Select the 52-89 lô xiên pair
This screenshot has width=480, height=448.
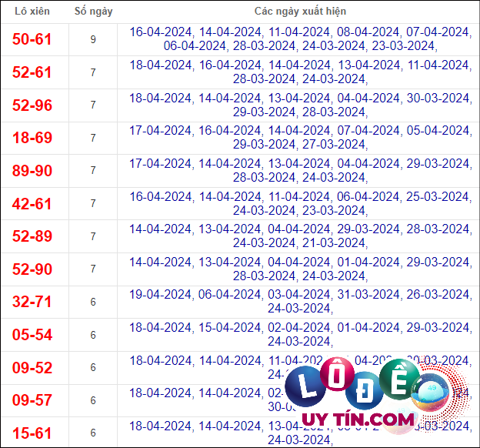(x=32, y=236)
